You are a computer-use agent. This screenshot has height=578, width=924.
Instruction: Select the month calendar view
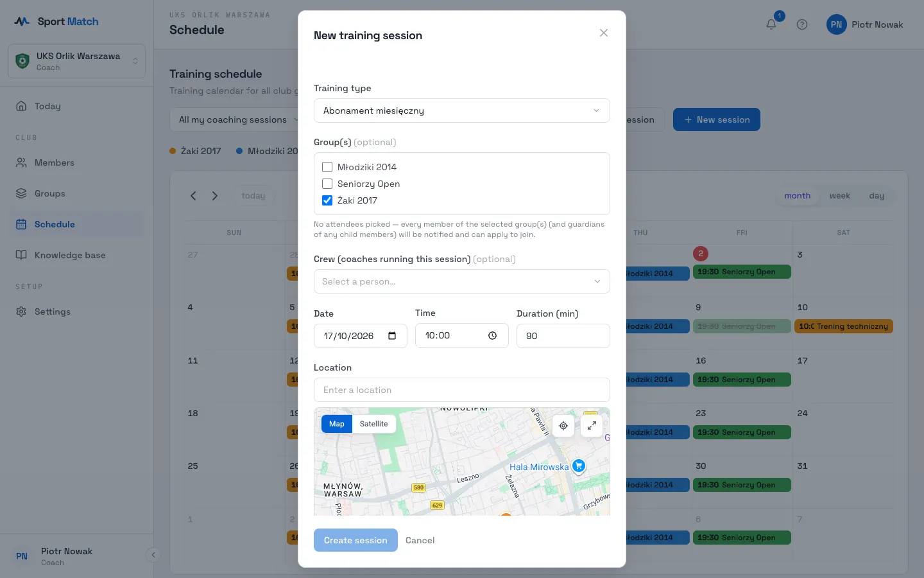point(798,196)
